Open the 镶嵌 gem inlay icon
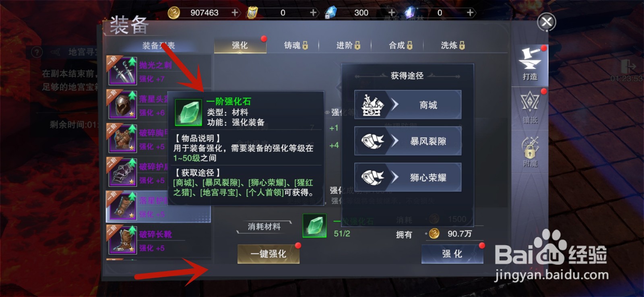The image size is (644, 297). 530,108
